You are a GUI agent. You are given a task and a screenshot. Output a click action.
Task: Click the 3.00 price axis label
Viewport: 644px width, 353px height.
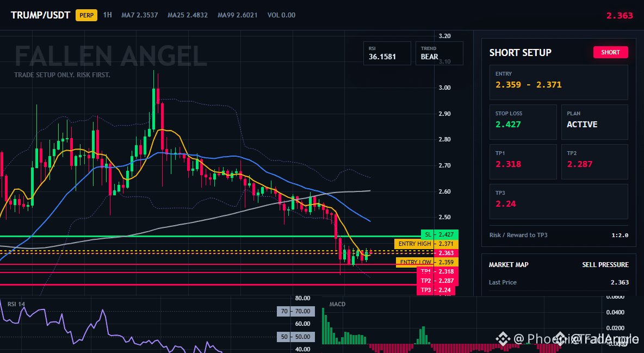pyautogui.click(x=444, y=88)
